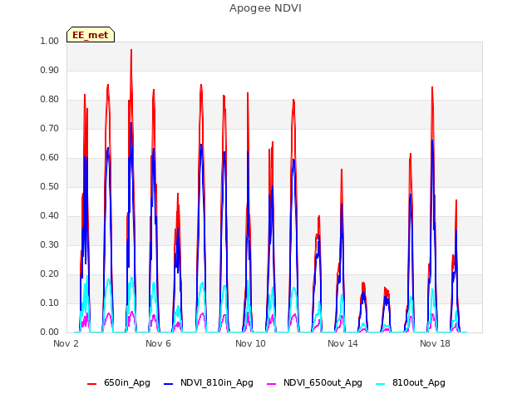Viewport: 532px width, 399px height.
Task: Click the Nov 10 x-axis label
Action: click(x=250, y=343)
